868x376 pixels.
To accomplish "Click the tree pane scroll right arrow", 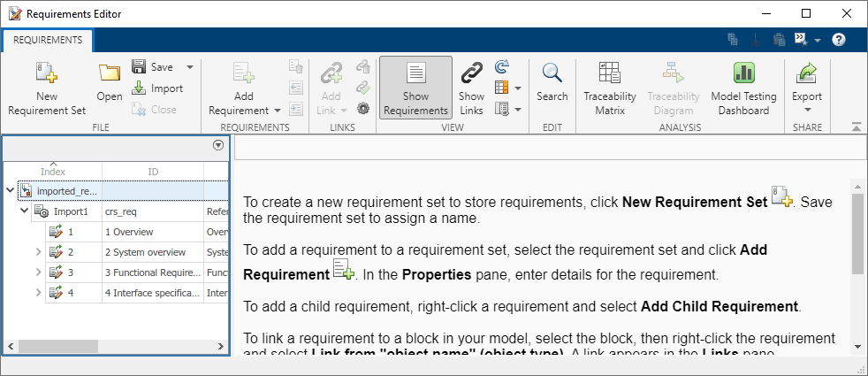I will point(221,347).
